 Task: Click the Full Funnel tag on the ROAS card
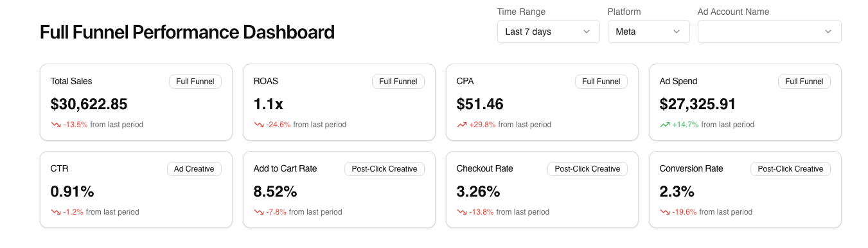398,82
